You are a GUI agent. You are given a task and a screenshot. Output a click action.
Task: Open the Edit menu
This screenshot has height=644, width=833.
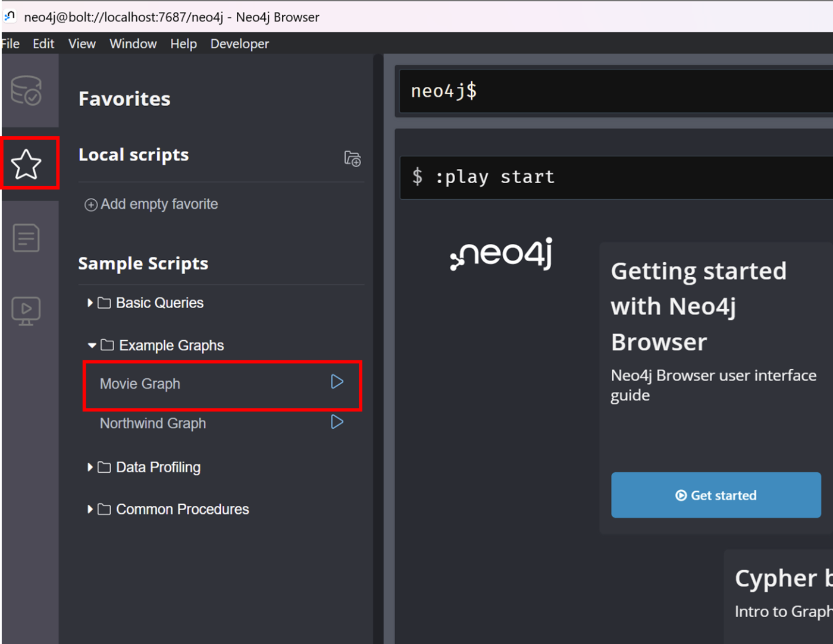pyautogui.click(x=43, y=44)
